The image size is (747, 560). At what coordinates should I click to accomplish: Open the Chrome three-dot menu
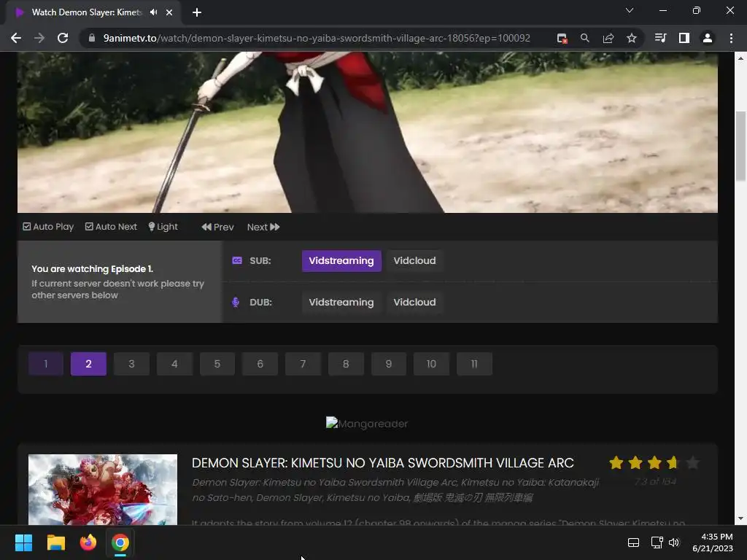(x=731, y=38)
